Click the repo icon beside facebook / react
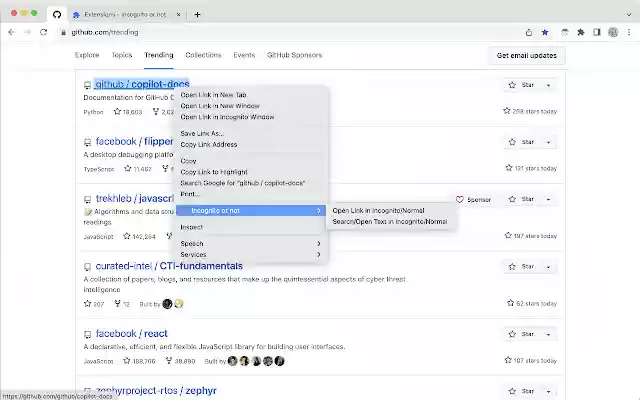This screenshot has width=640, height=400. [x=87, y=334]
